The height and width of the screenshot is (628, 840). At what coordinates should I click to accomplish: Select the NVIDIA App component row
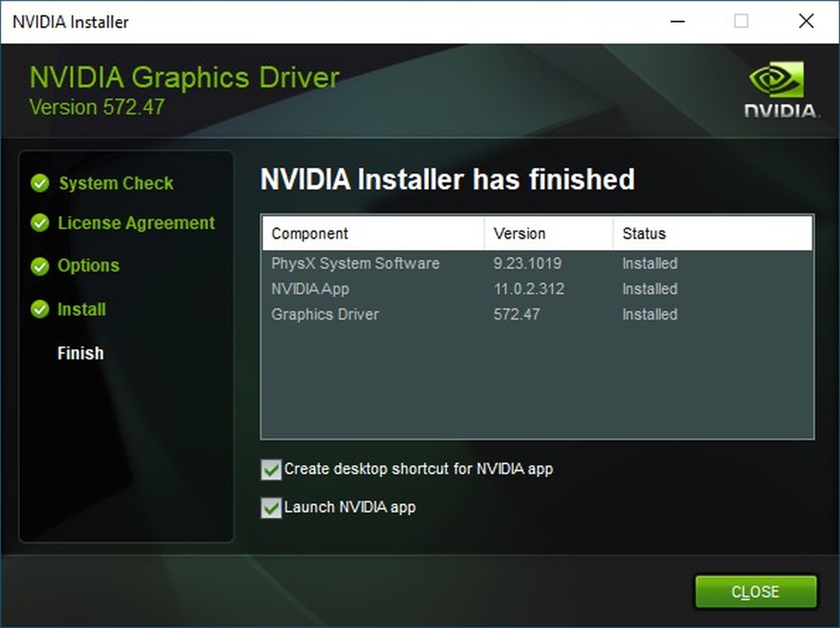click(537, 289)
